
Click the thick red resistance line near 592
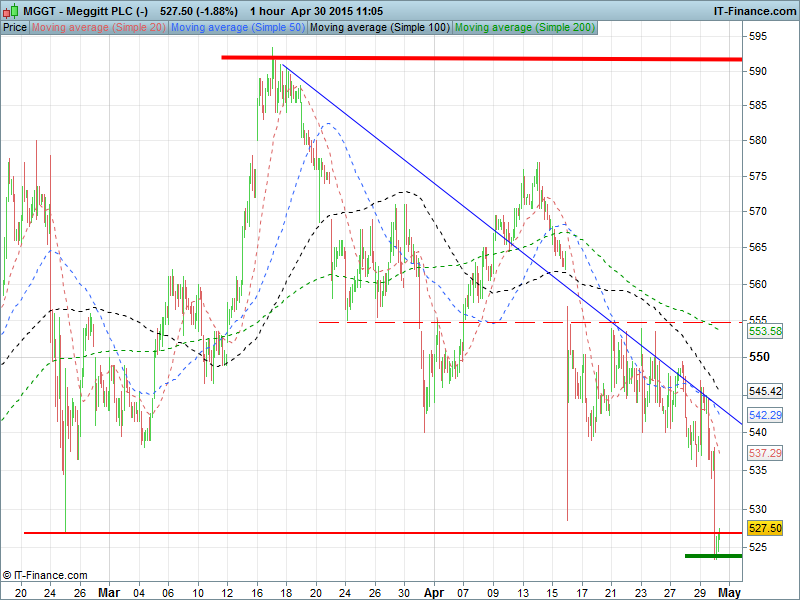point(500,58)
